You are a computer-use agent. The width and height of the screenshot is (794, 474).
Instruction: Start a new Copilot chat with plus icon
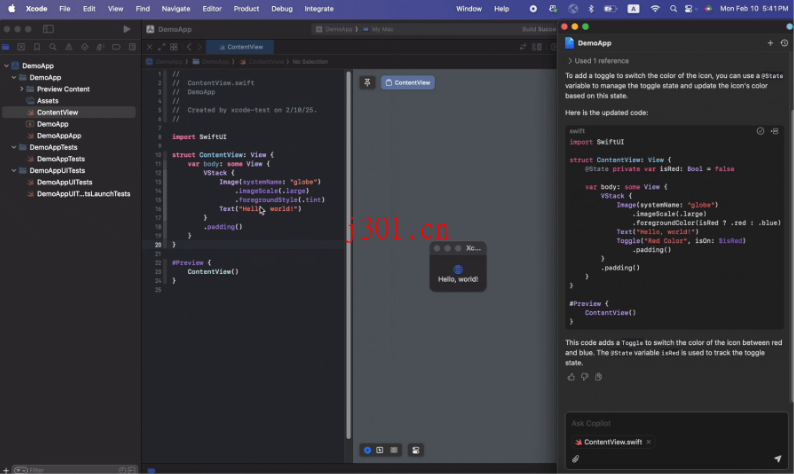pos(770,43)
